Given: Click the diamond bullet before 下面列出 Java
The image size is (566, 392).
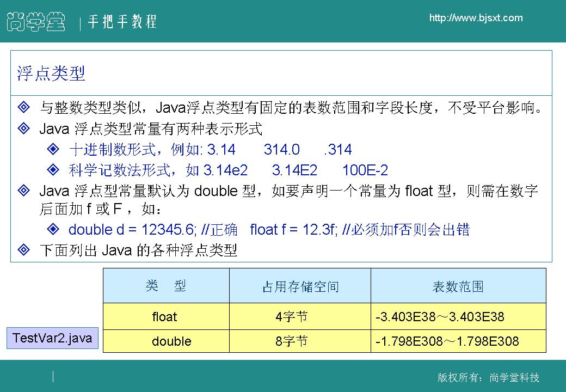Looking at the screenshot, I should click(24, 250).
